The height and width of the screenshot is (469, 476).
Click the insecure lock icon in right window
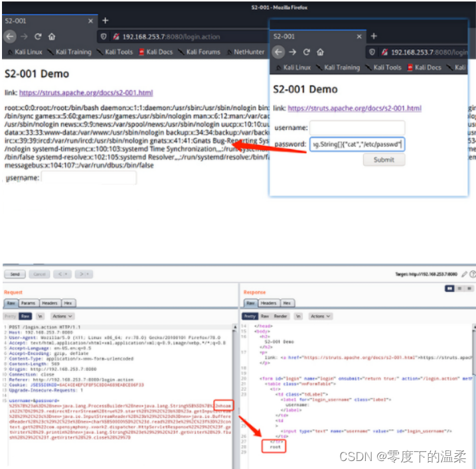tap(384, 52)
